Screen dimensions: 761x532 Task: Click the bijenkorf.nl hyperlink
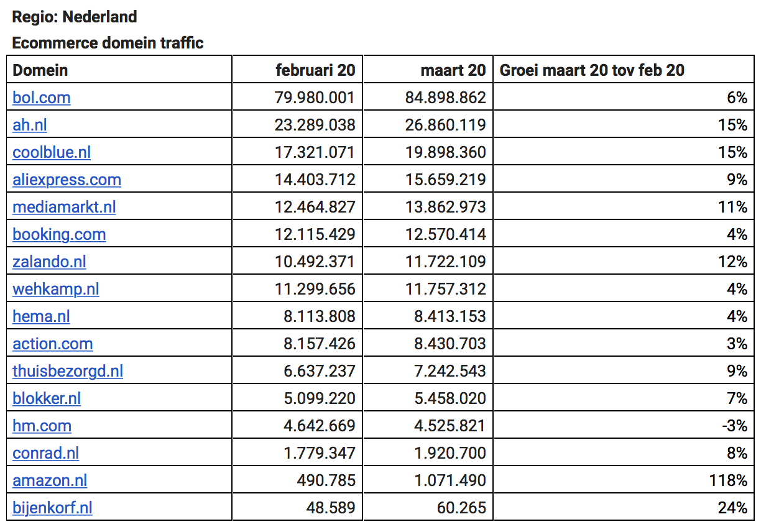point(52,508)
